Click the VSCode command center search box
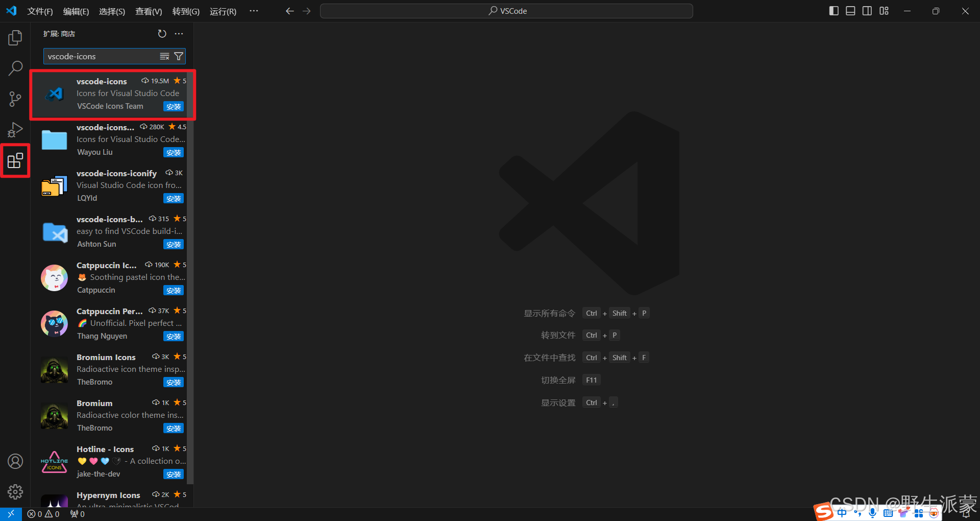Screen dimensions: 980x521 pyautogui.click(x=506, y=11)
